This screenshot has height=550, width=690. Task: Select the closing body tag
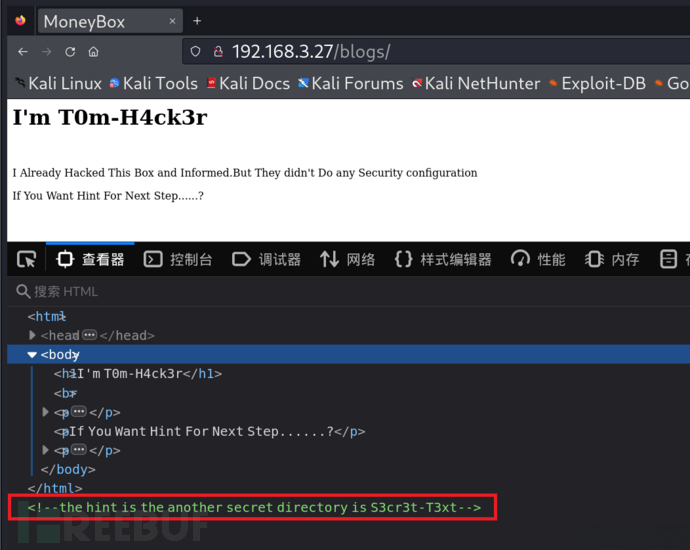tap(68, 469)
